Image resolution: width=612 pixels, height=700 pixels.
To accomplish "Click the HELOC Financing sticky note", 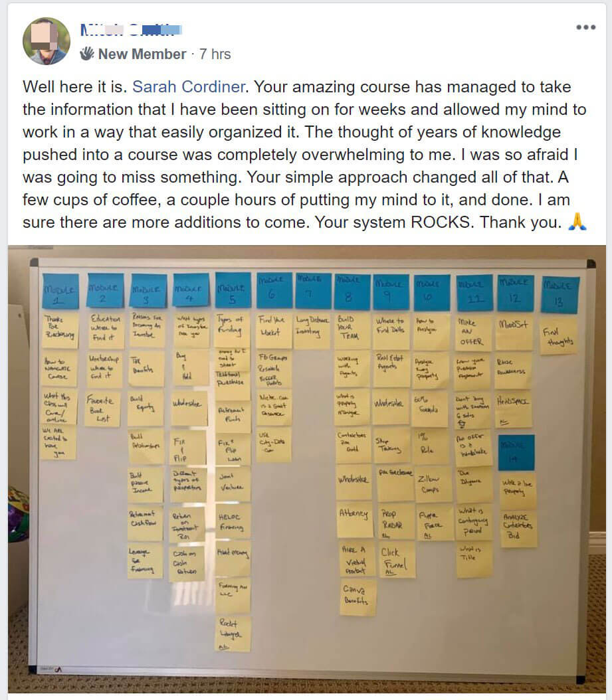I will (x=233, y=523).
